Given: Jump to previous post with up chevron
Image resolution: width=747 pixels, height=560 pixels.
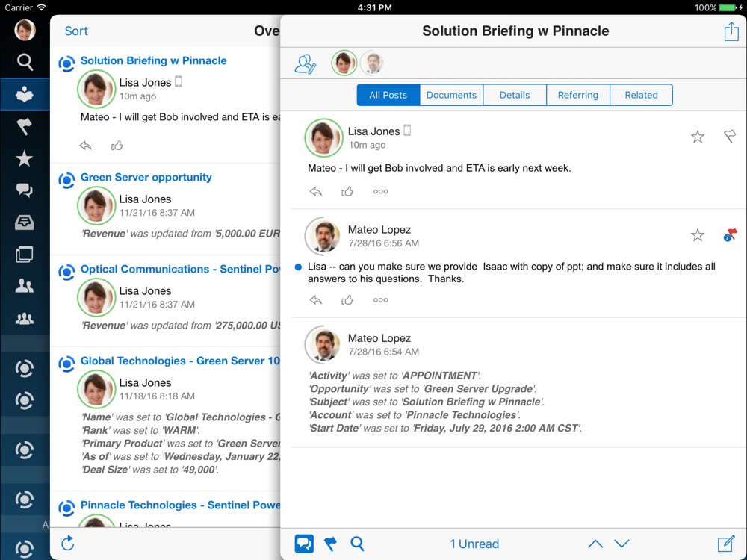Looking at the screenshot, I should 595,544.
